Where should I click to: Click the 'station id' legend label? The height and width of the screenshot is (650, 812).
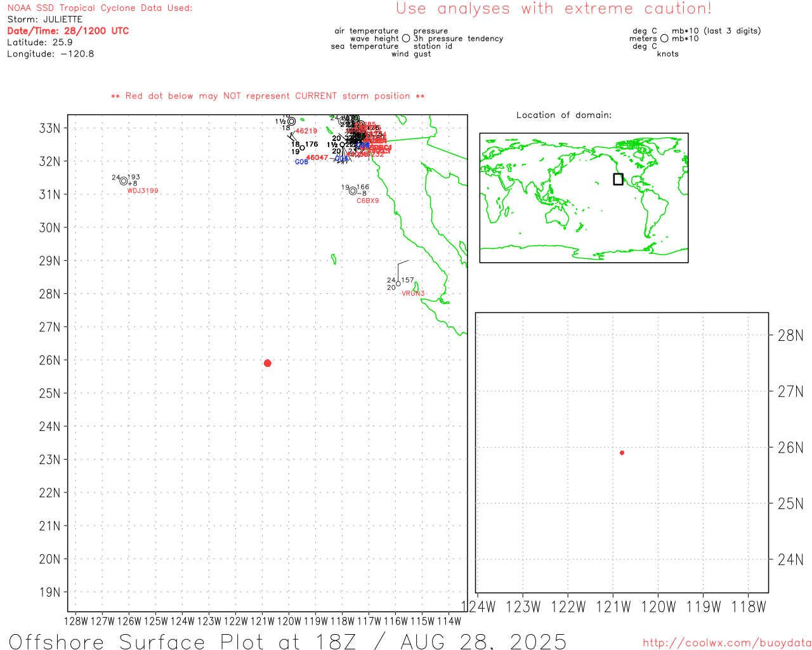433,46
